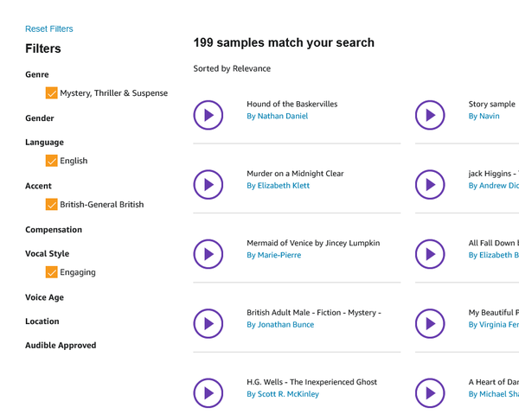Uncheck the Engaging vocal style filter
519x420 pixels.
(x=52, y=272)
